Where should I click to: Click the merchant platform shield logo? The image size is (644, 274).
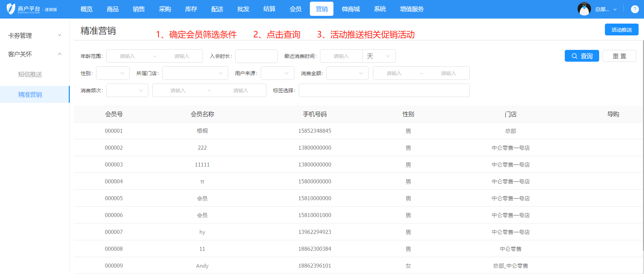tap(11, 9)
